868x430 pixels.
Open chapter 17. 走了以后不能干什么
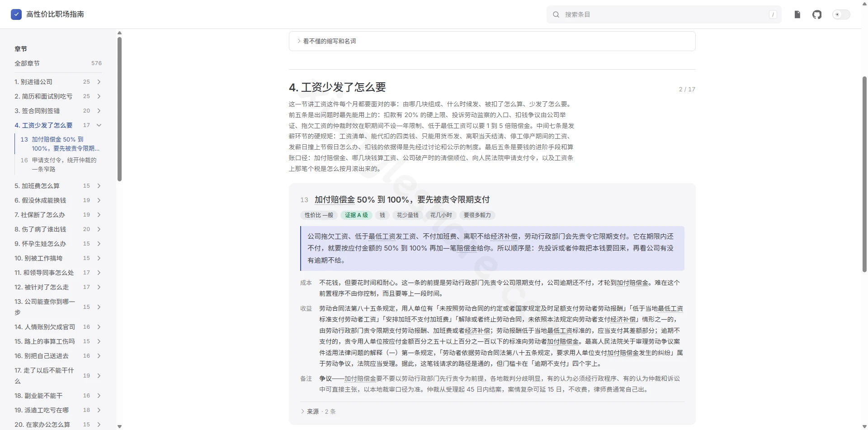44,376
